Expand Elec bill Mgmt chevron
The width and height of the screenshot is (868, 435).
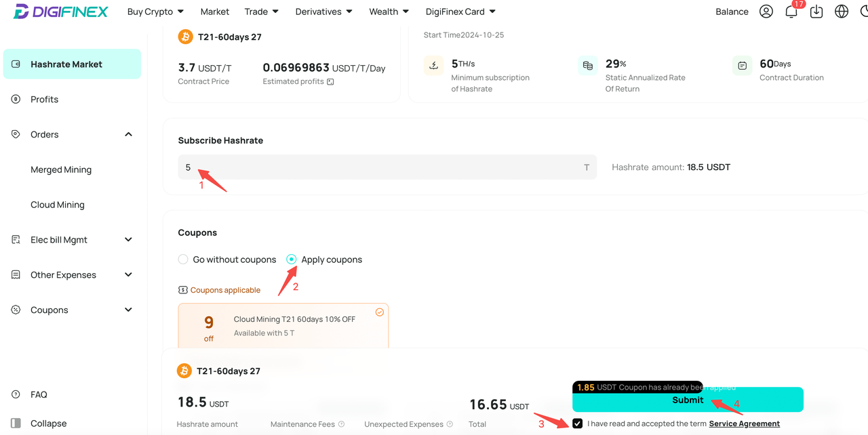pos(128,240)
